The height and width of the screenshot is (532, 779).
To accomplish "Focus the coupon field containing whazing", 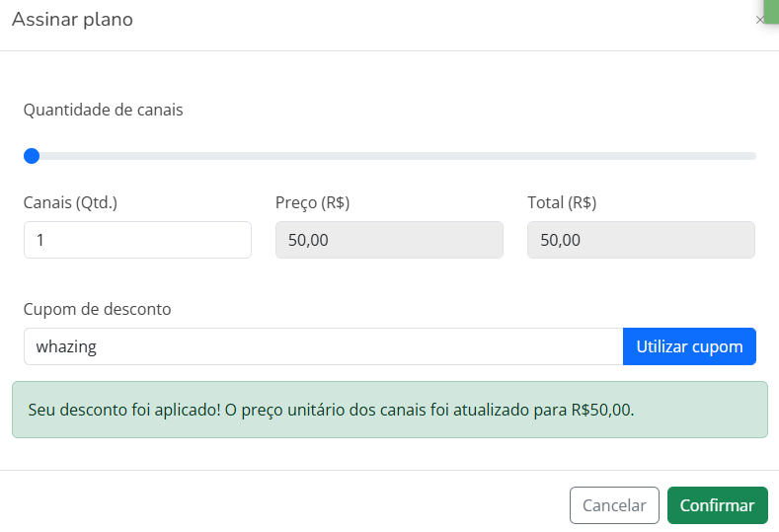I will click(x=323, y=346).
